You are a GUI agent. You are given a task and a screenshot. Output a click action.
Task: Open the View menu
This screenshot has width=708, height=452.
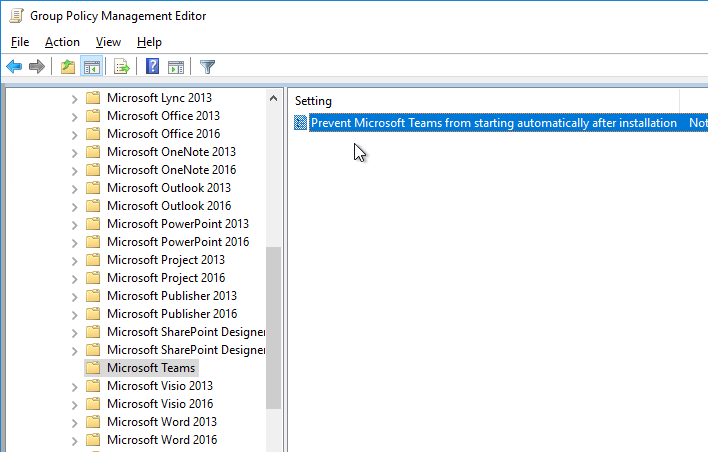(x=108, y=42)
